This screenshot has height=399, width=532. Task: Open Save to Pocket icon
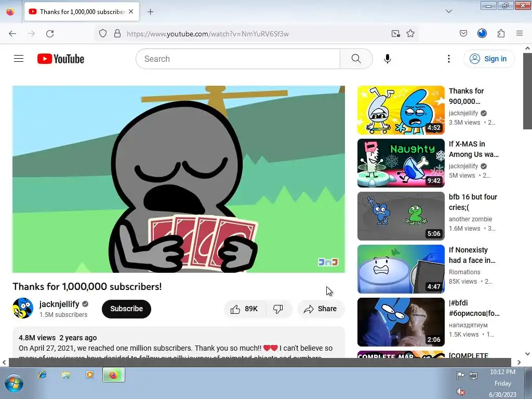click(463, 33)
